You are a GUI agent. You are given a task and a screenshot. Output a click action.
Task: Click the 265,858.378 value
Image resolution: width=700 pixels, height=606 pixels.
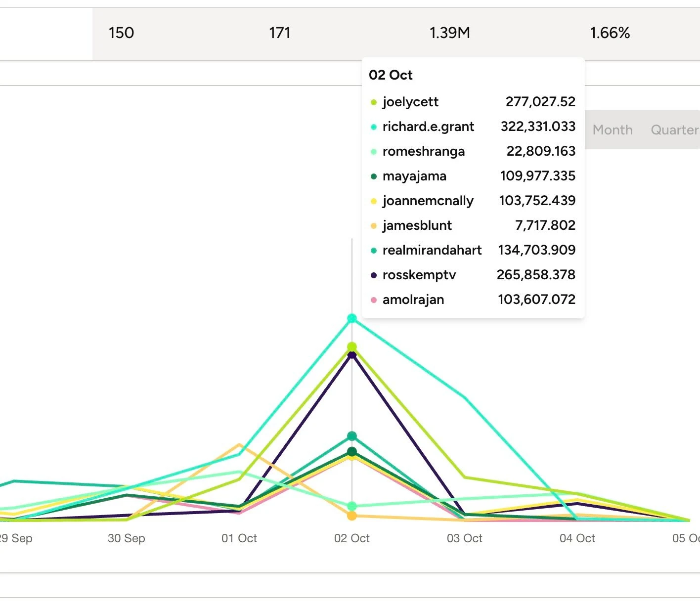coord(536,275)
